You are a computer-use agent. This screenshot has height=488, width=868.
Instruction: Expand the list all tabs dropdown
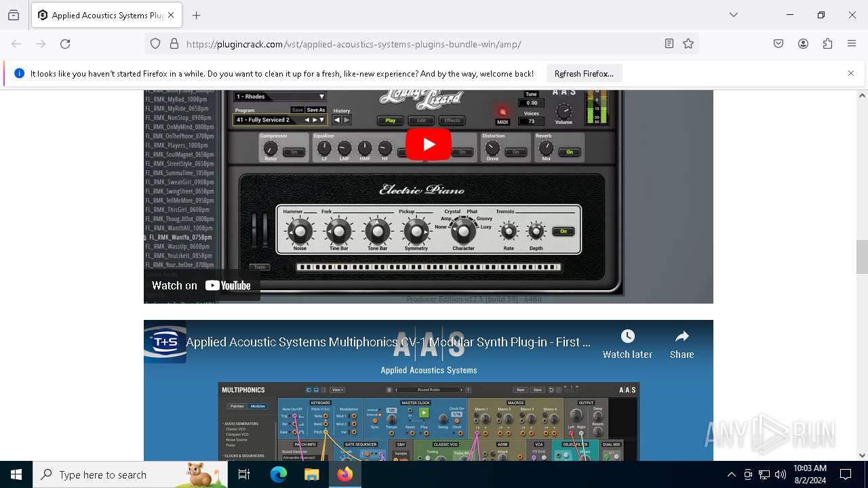734,15
